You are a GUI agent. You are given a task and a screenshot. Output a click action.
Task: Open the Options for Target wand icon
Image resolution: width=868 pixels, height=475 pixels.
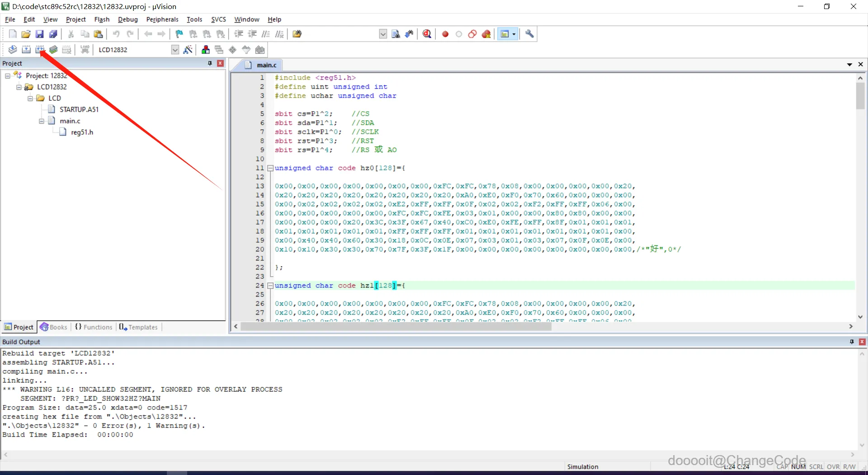tap(188, 50)
